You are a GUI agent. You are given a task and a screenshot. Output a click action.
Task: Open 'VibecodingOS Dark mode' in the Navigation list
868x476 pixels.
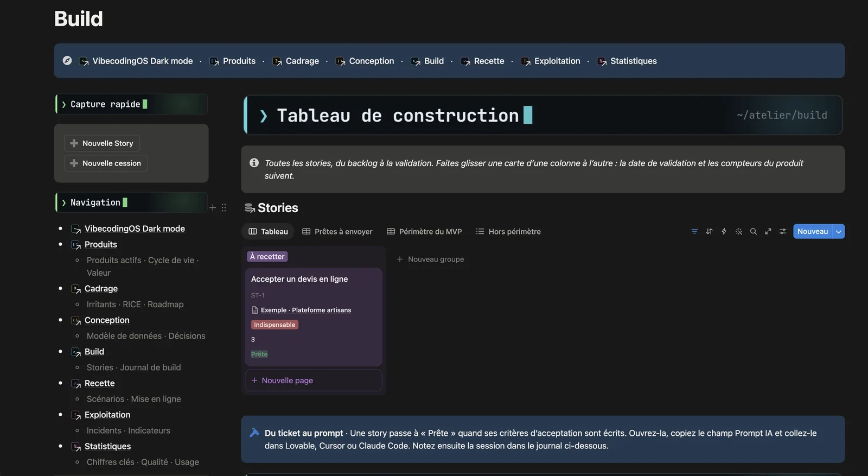point(135,229)
